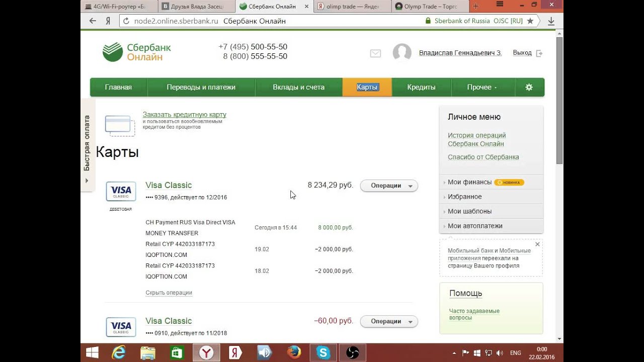Screen dimensions: 644x362
Task: Open История операций Сбербанк Онлайн
Action: 477,140
